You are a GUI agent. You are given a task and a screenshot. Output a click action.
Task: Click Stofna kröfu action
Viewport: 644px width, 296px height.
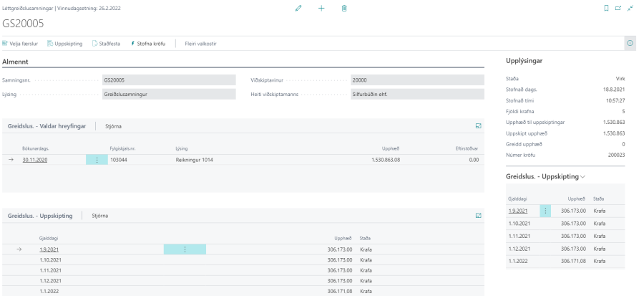(x=149, y=44)
